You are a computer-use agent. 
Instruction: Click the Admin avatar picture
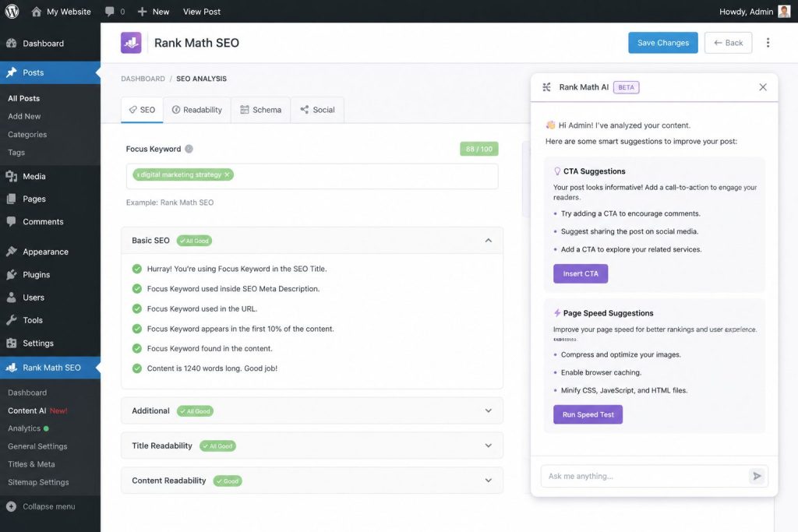(x=784, y=11)
